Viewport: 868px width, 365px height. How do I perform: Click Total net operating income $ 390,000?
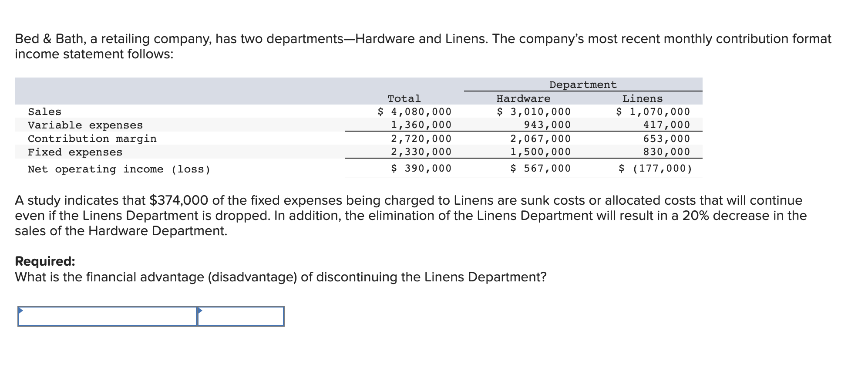(421, 168)
